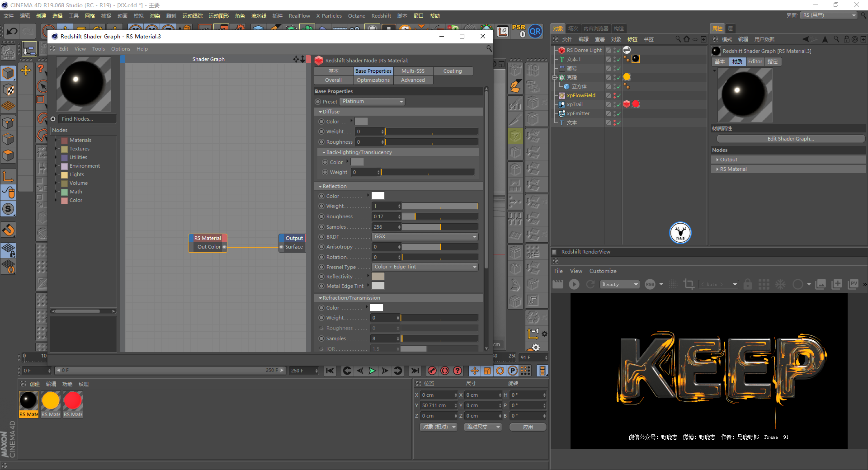This screenshot has width=868, height=470.
Task: Toggle the xpFlowField enable checkmark
Action: tap(618, 95)
